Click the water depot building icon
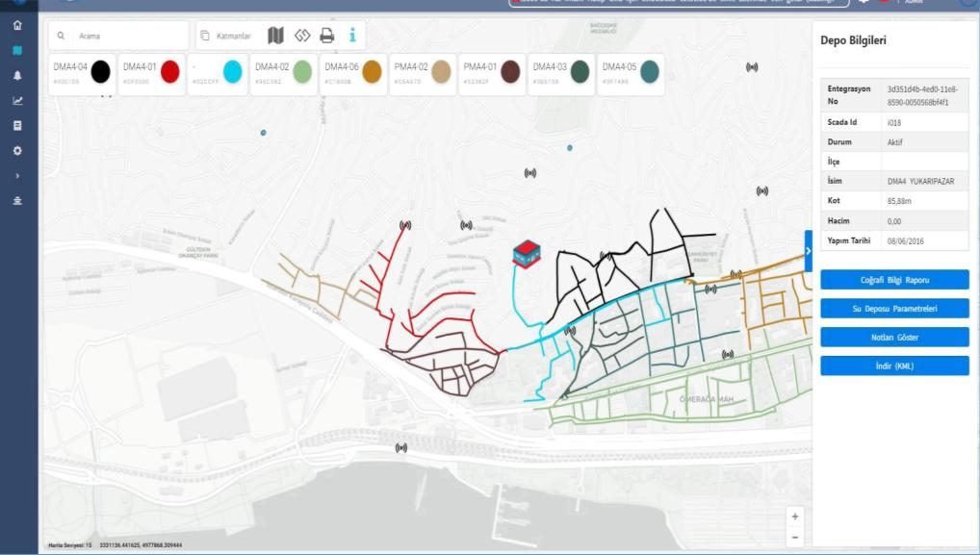 527,254
